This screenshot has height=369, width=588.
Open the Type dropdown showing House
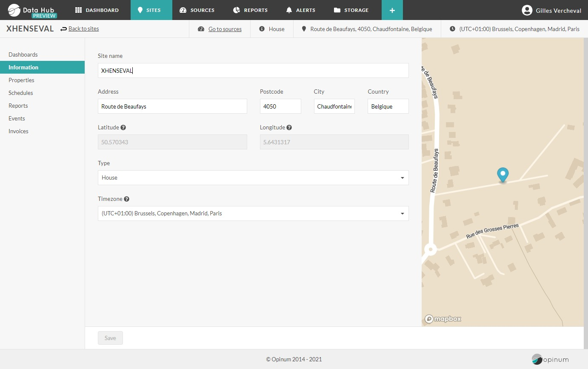(x=253, y=178)
